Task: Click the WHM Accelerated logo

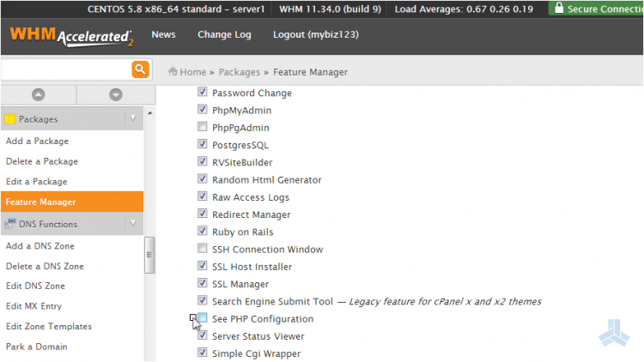Action: tap(71, 37)
